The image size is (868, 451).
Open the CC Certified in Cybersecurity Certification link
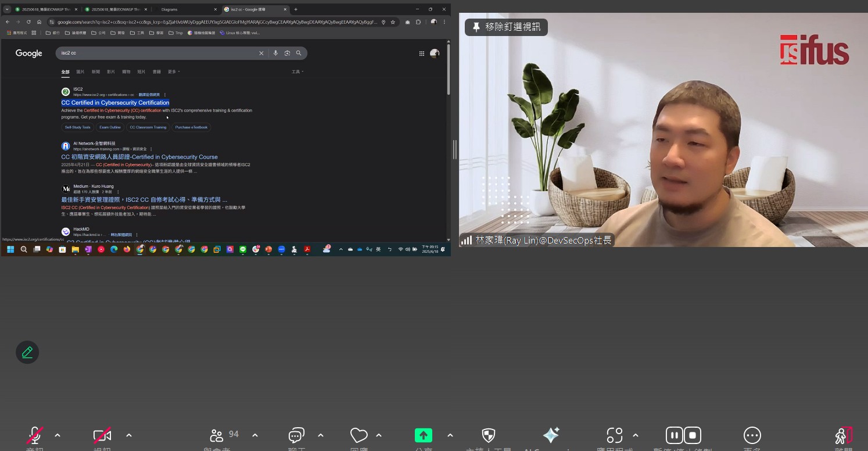click(x=115, y=103)
